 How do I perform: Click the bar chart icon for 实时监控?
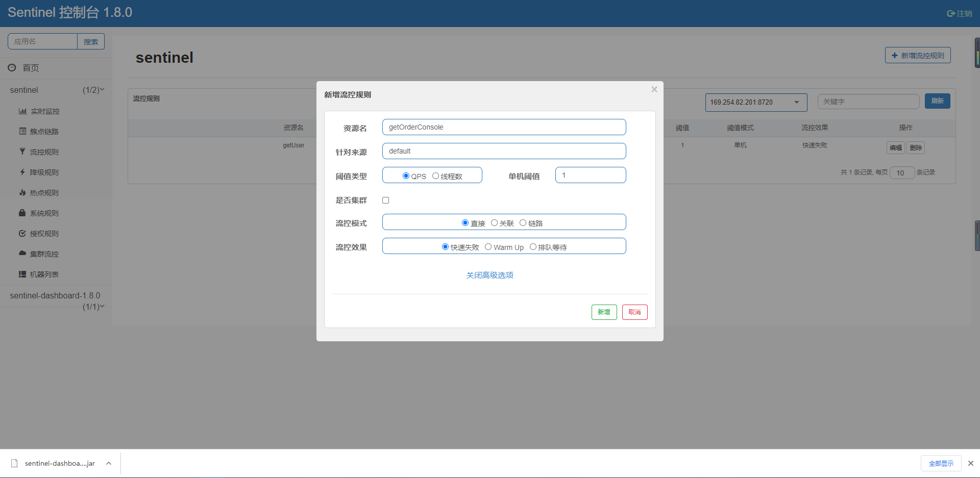tap(22, 111)
